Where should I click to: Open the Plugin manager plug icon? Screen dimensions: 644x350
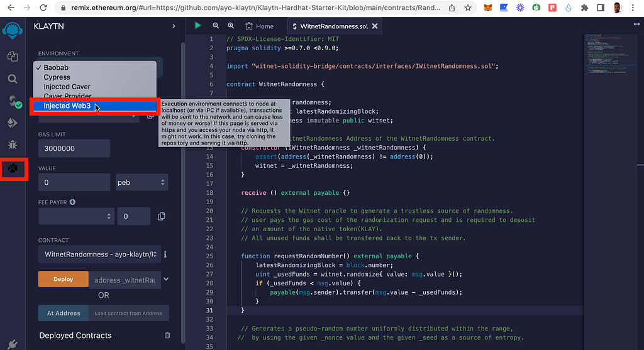click(x=13, y=344)
